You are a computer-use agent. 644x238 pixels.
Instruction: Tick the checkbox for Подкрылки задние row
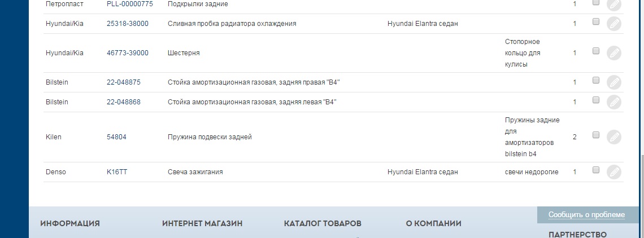[595, 2]
